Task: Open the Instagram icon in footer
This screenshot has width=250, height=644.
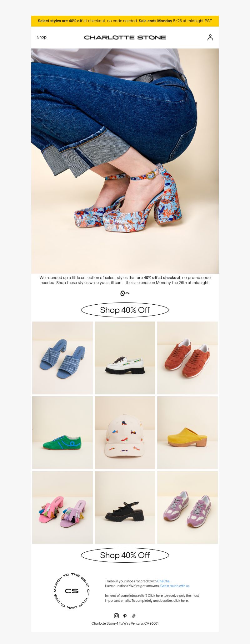Action: [116, 616]
